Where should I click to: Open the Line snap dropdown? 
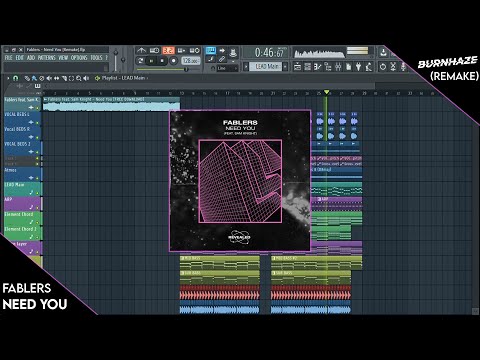pyautogui.click(x=227, y=68)
